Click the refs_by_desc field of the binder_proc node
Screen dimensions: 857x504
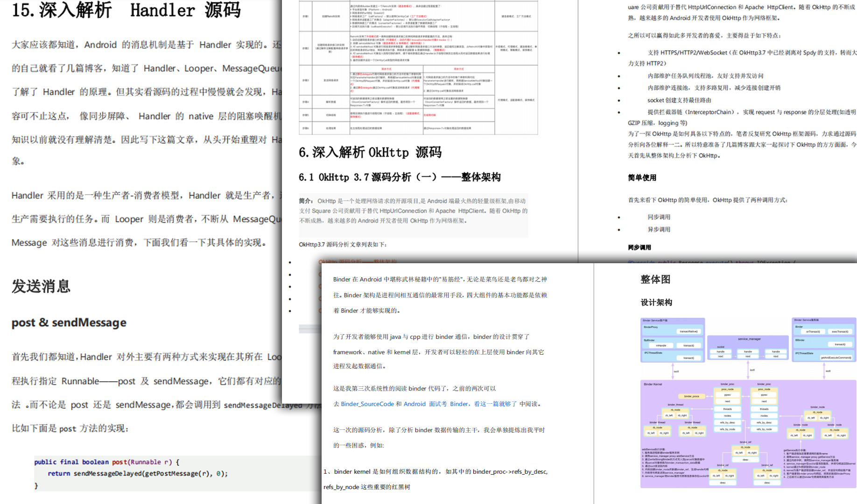pos(728,422)
